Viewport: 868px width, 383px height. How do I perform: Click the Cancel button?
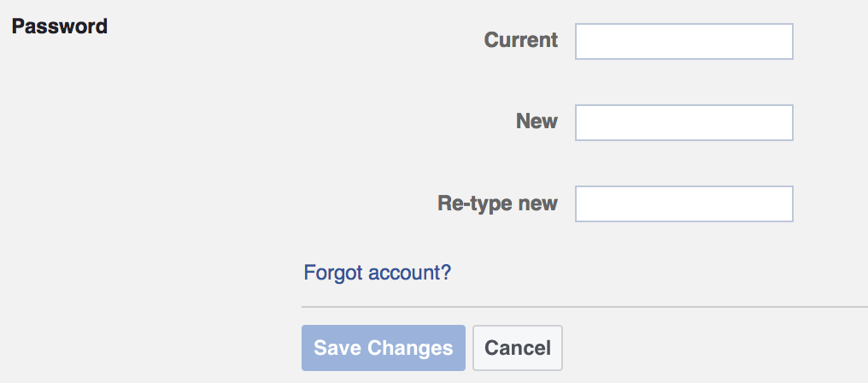pyautogui.click(x=517, y=348)
